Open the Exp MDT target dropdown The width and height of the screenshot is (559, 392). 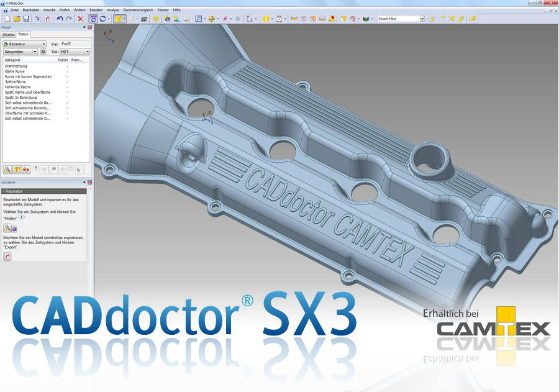pyautogui.click(x=75, y=52)
